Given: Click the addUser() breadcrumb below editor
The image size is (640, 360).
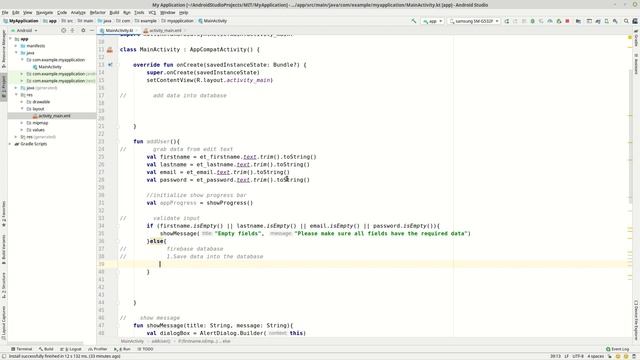Looking at the screenshot, I should (160, 341).
